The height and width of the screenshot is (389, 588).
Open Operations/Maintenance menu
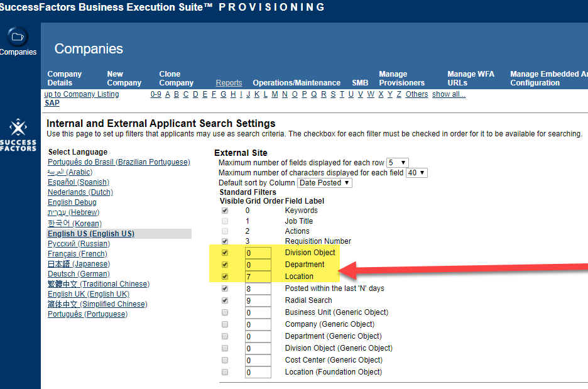pos(297,83)
